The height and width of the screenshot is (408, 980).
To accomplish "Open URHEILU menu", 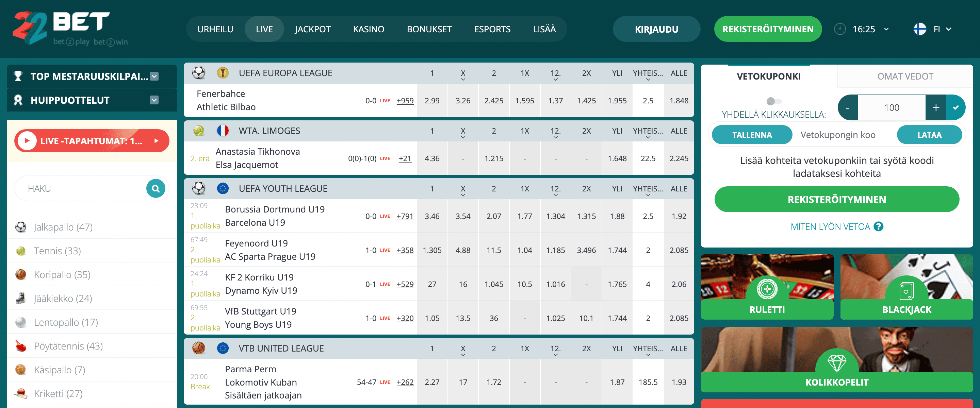I will pos(215,29).
